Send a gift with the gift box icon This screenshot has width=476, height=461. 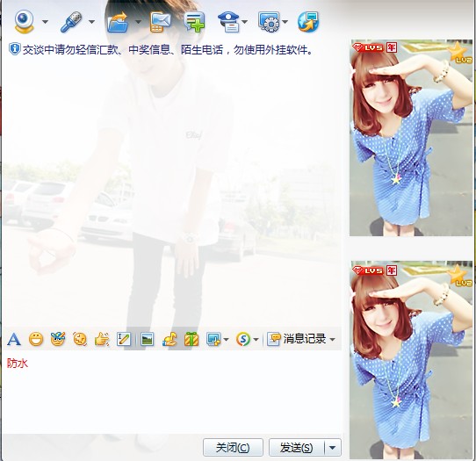(191, 339)
